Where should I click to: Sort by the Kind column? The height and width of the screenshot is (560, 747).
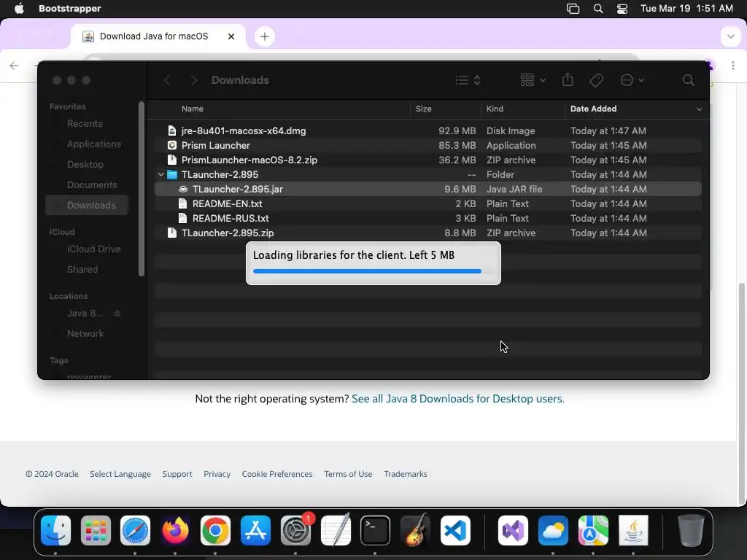click(495, 109)
